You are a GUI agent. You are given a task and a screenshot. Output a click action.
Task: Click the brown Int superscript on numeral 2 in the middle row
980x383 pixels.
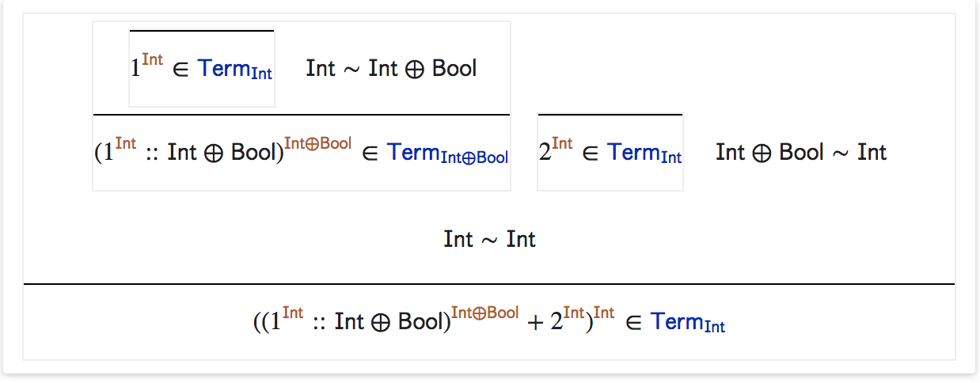(562, 143)
